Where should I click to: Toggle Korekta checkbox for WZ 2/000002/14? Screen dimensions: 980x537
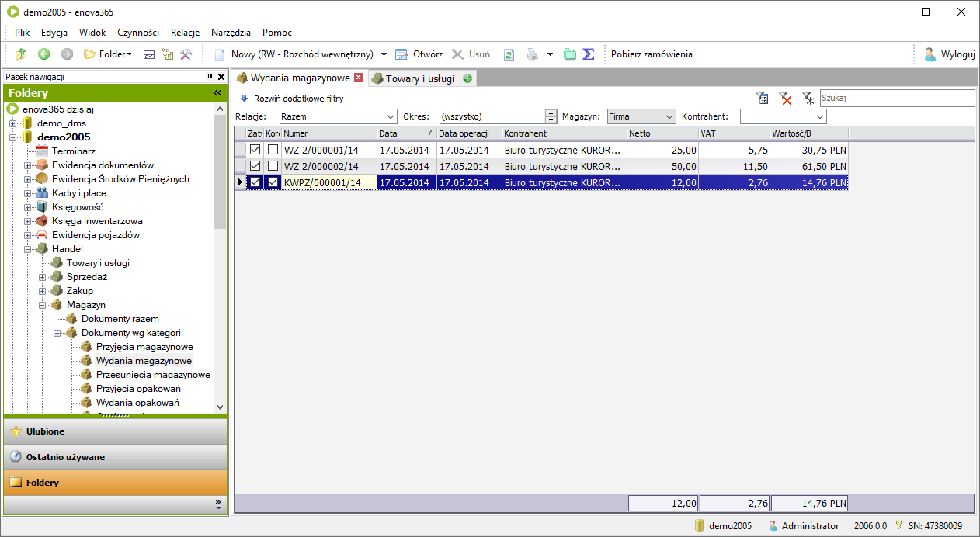coord(273,166)
